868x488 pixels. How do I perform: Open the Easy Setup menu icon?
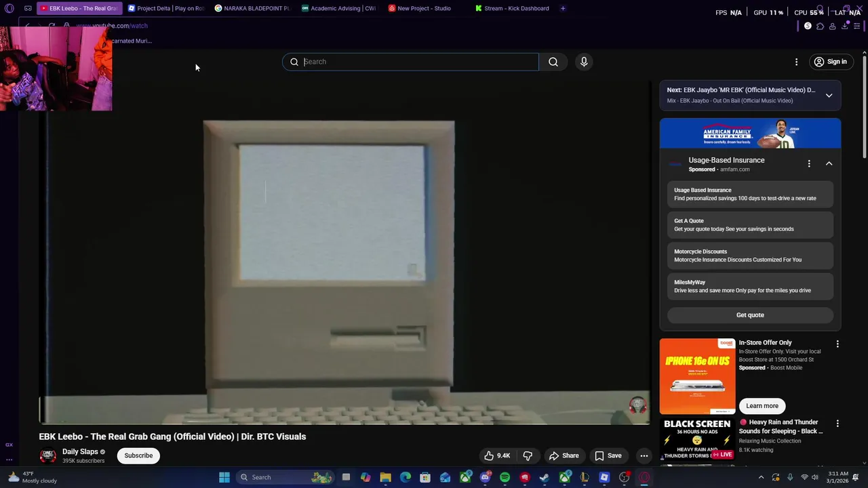coord(857,26)
